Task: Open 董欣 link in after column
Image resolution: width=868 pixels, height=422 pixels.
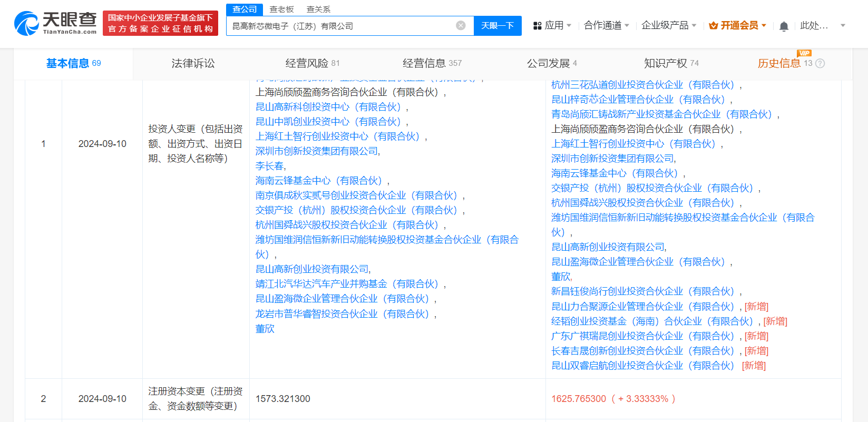Action: [x=561, y=277]
